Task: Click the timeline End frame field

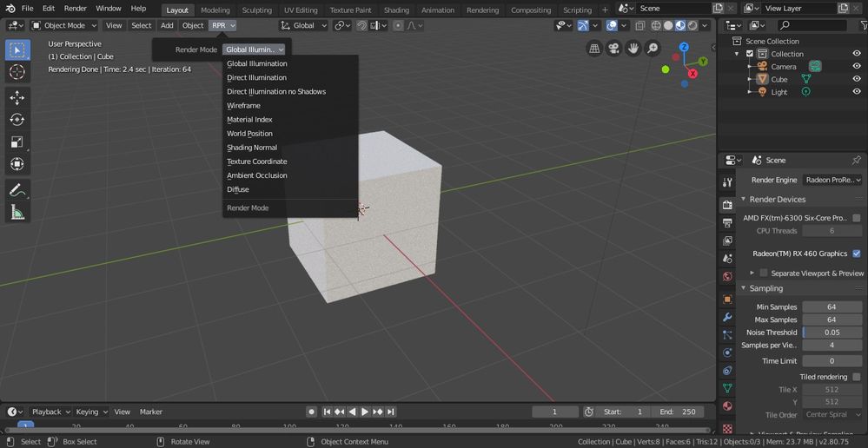Action: (678, 412)
